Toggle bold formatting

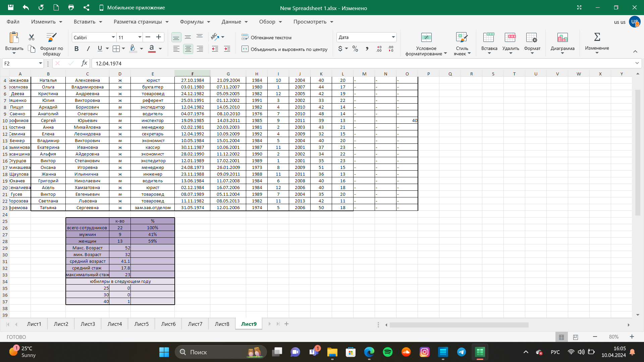(76, 49)
